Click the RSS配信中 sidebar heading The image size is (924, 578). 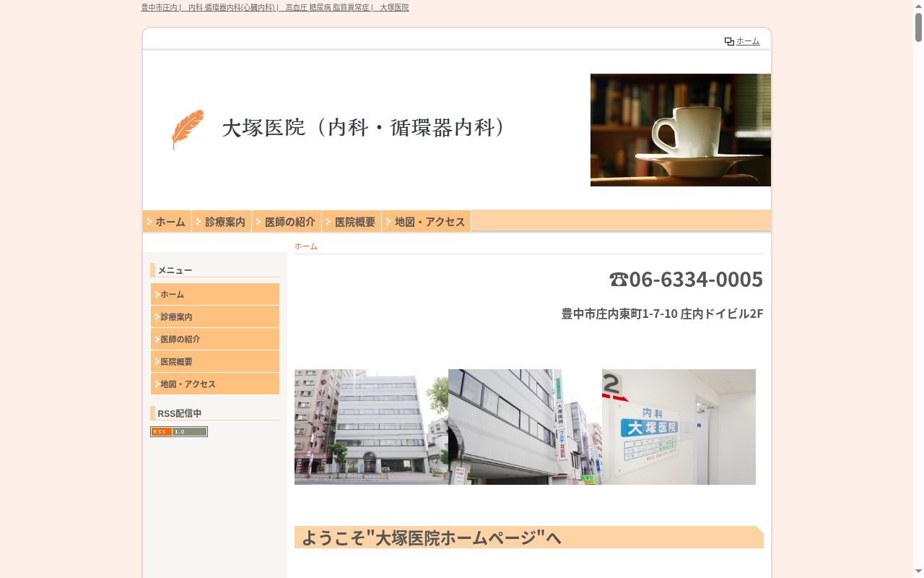point(180,413)
